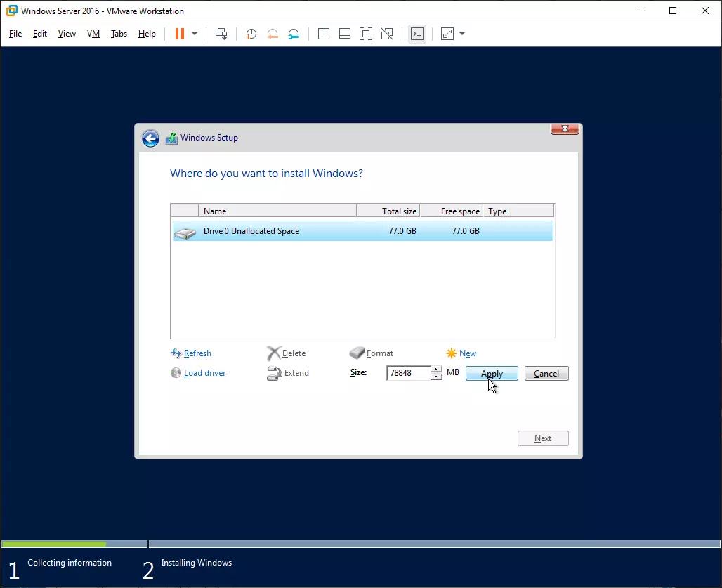This screenshot has width=722, height=588.
Task: Click into the Size input field
Action: coord(409,373)
